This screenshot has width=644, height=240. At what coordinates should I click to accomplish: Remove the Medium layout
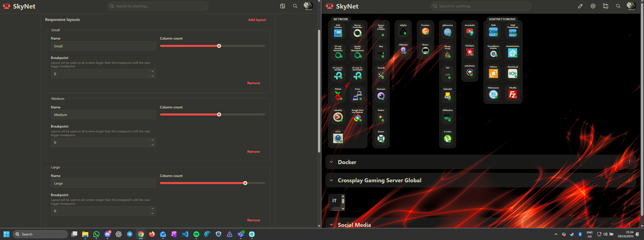pos(253,152)
